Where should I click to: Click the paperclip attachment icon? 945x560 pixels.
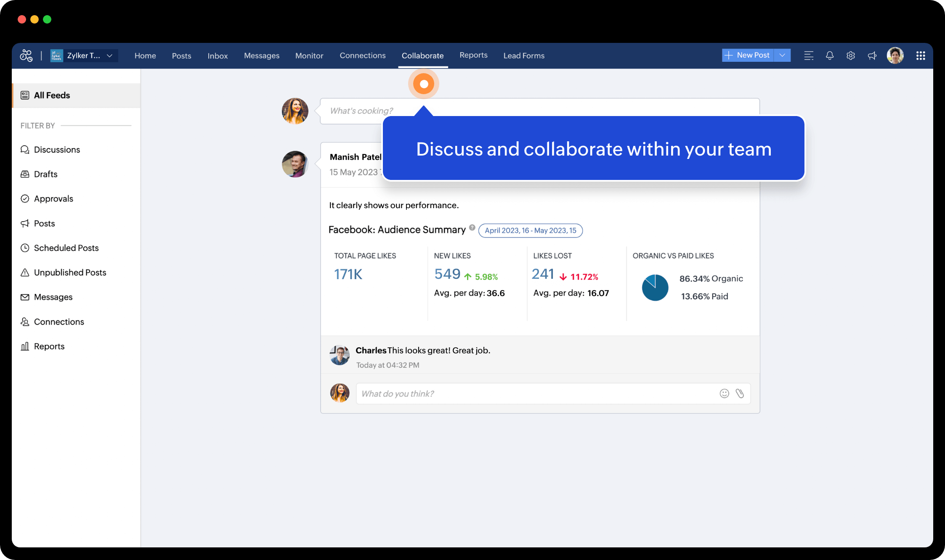[739, 394]
